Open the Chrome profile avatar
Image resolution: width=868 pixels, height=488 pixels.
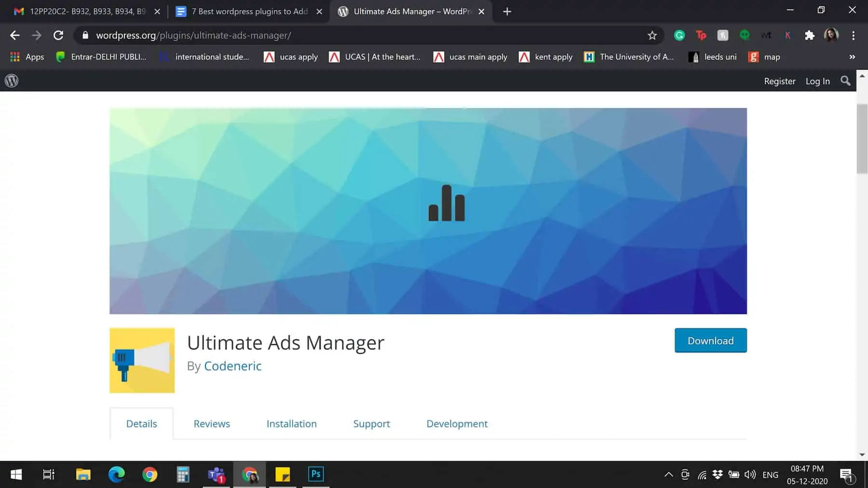coord(831,35)
